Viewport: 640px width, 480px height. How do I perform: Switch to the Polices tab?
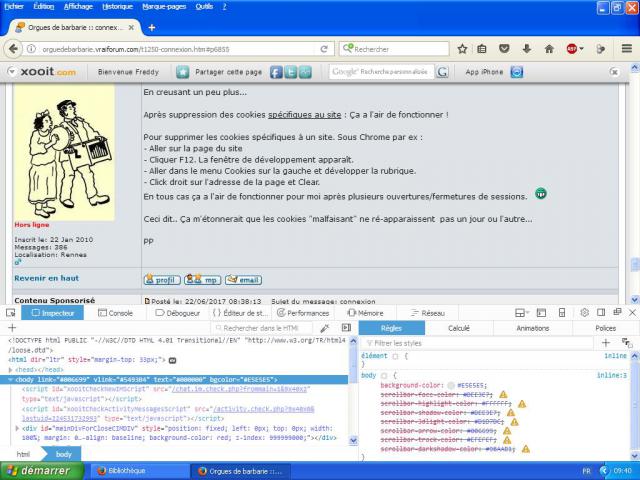[x=605, y=328]
